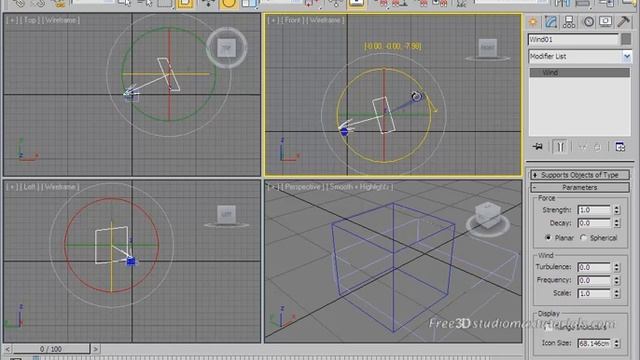The image size is (640, 360).
Task: Click the Front viewport ViewCube
Action: click(487, 48)
